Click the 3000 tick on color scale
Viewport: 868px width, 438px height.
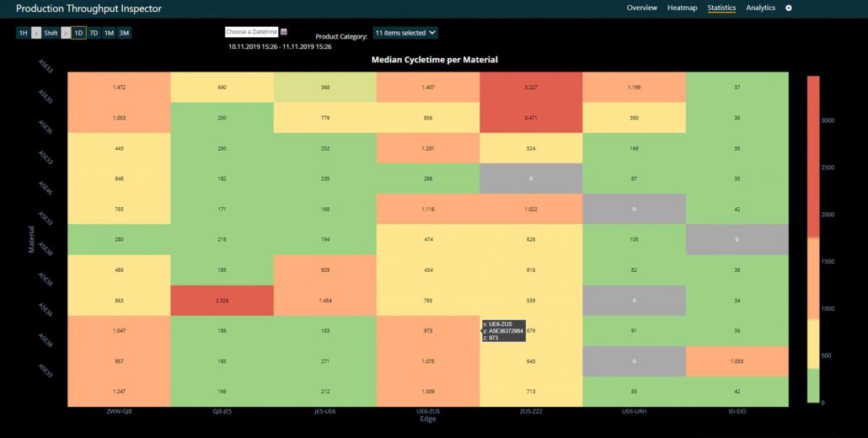tap(828, 120)
